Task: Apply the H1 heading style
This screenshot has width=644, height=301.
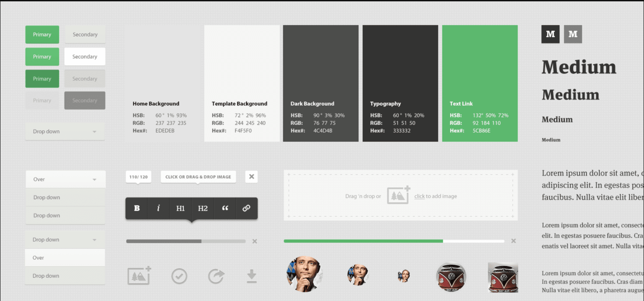Action: pyautogui.click(x=180, y=208)
